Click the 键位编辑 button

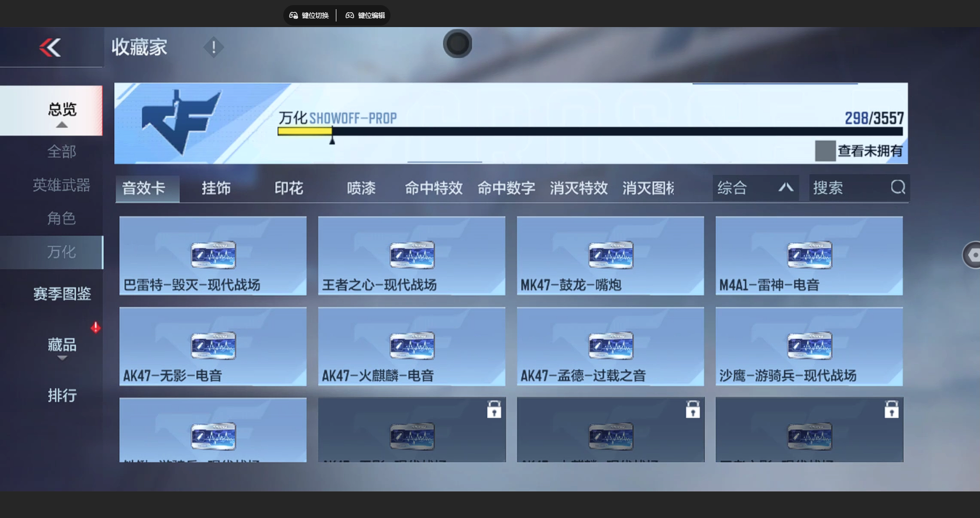pos(365,15)
